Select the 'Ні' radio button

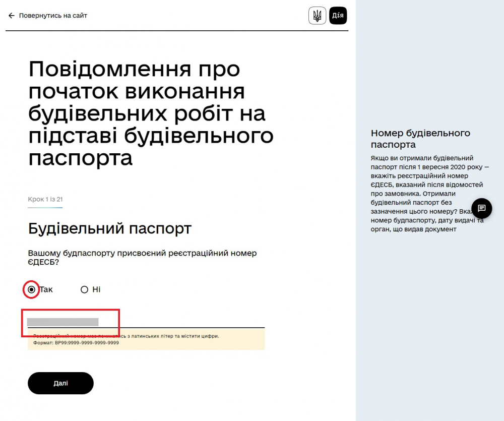84,289
